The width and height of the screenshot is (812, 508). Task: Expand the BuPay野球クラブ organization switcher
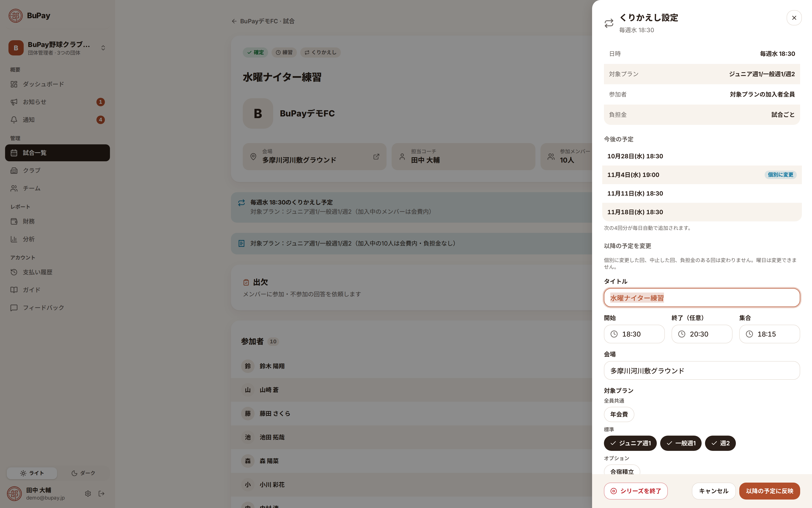coord(57,48)
